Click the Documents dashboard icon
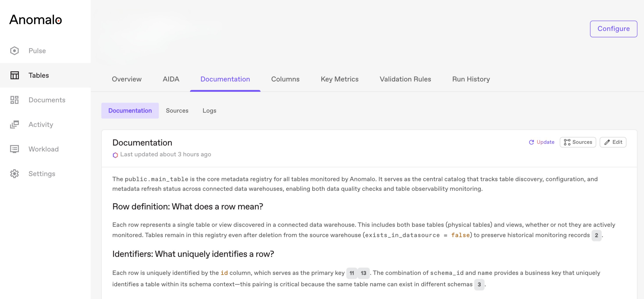The image size is (644, 299). click(14, 100)
